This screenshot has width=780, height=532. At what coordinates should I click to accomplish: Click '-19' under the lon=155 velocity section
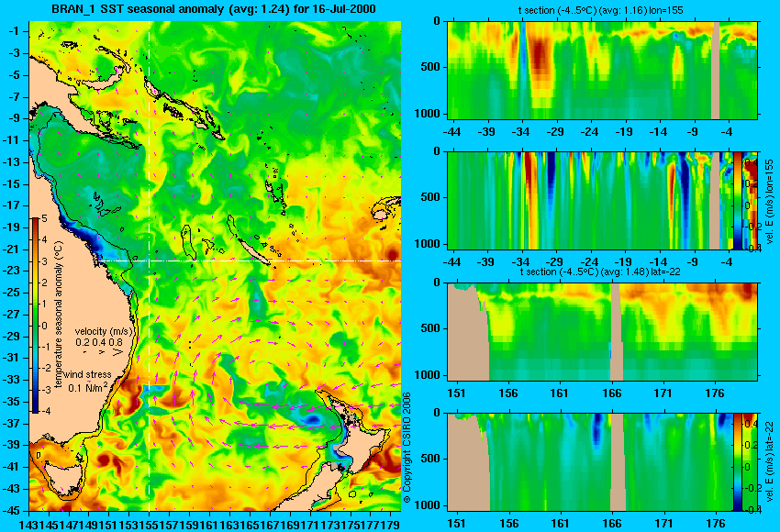(623, 262)
